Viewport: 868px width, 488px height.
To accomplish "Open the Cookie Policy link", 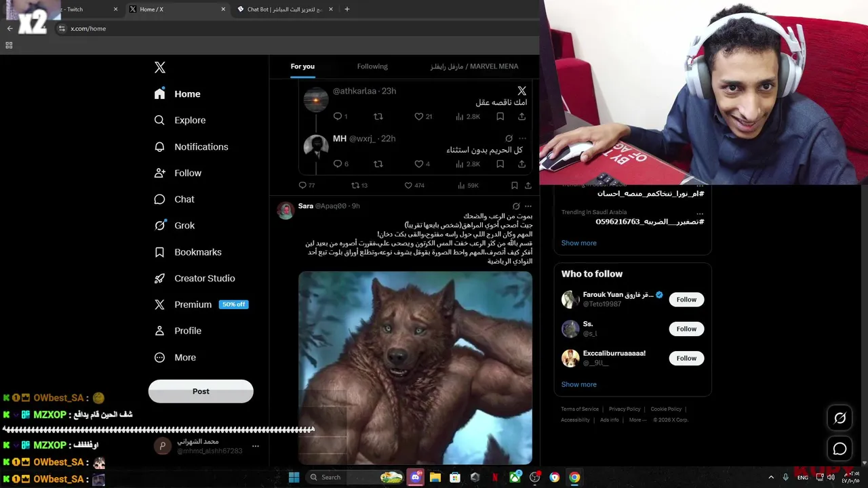I will click(666, 409).
